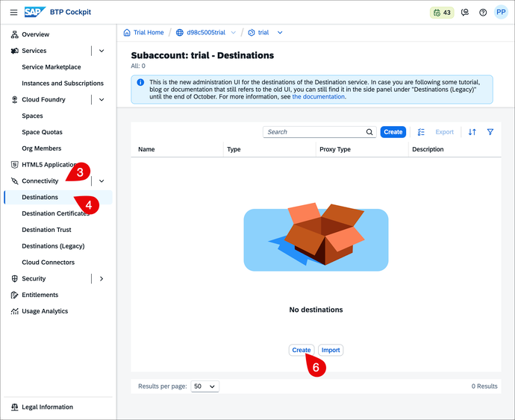
Task: Open dropdown next to trial breadcrumb
Action: point(280,33)
